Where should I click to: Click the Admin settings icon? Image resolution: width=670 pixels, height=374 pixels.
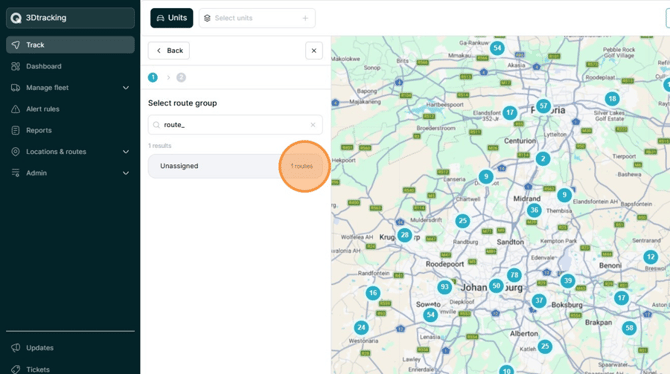pos(15,173)
